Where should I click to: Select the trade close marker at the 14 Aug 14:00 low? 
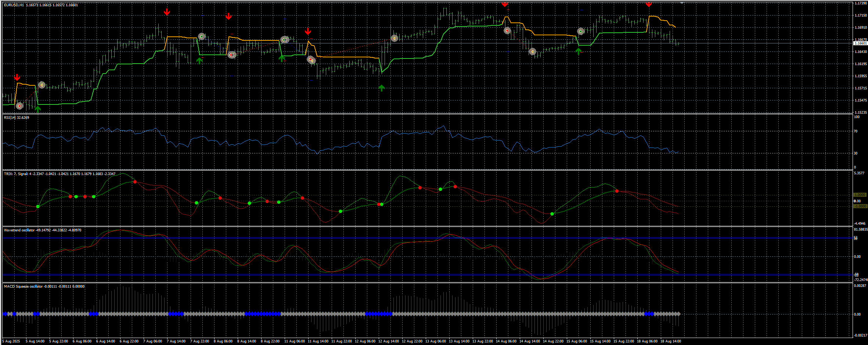(x=533, y=52)
